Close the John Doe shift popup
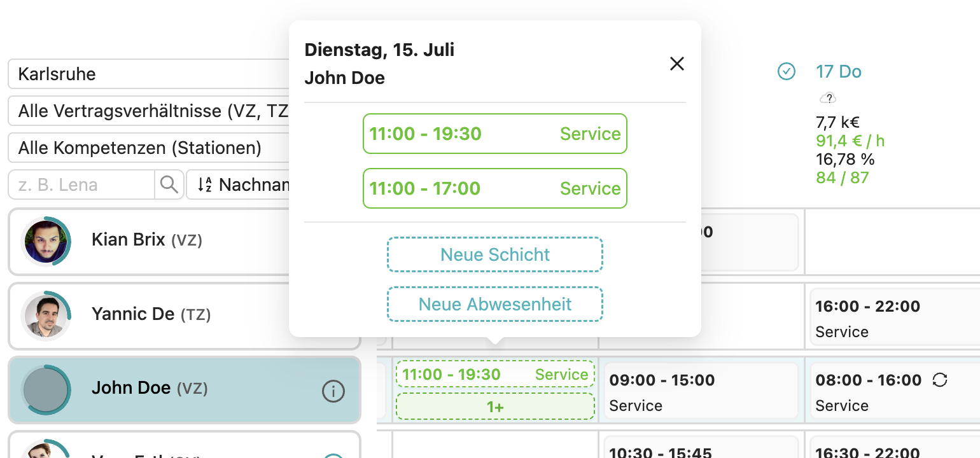The image size is (980, 458). click(x=676, y=64)
